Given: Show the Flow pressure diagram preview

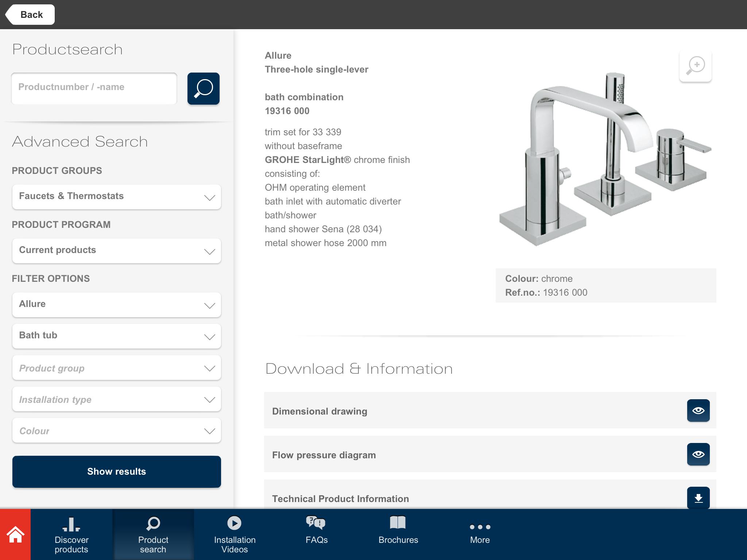Looking at the screenshot, I should pyautogui.click(x=698, y=454).
